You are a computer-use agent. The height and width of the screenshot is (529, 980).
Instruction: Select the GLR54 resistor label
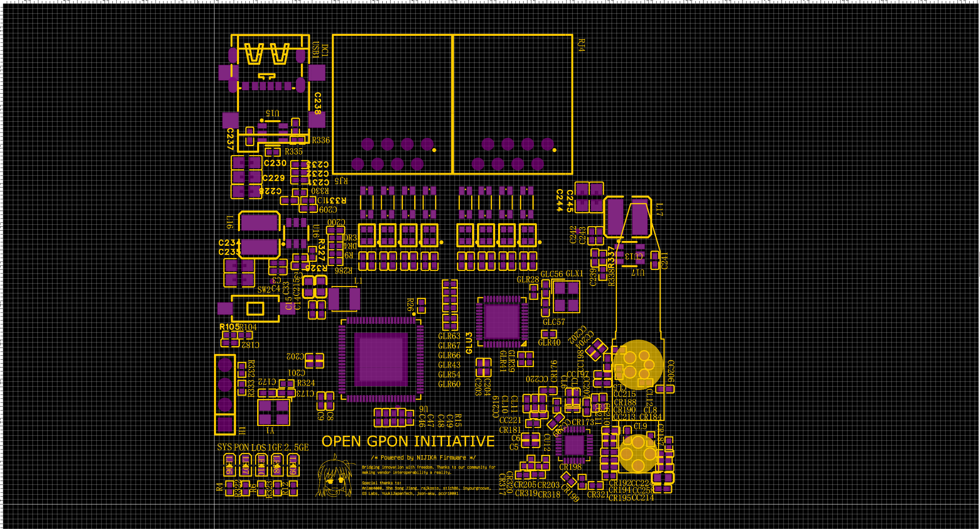(449, 374)
